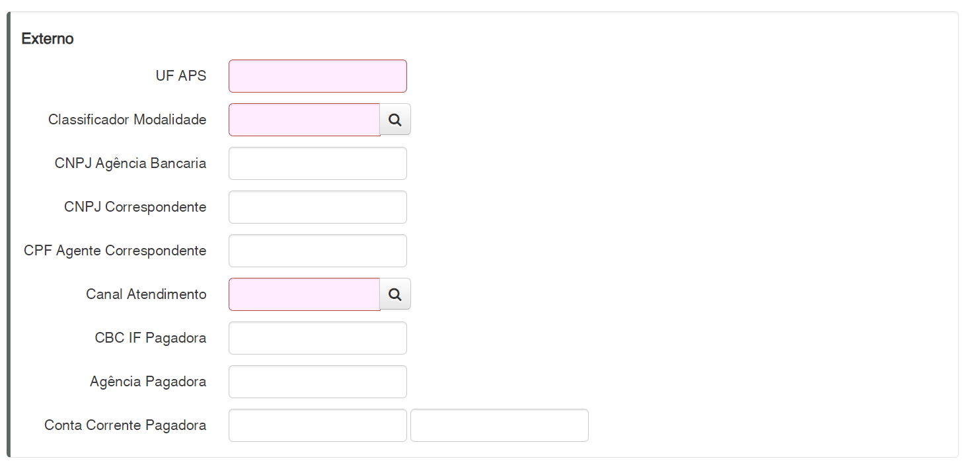The height and width of the screenshot is (467, 980).
Task: Click the UF APS label
Action: (x=180, y=76)
